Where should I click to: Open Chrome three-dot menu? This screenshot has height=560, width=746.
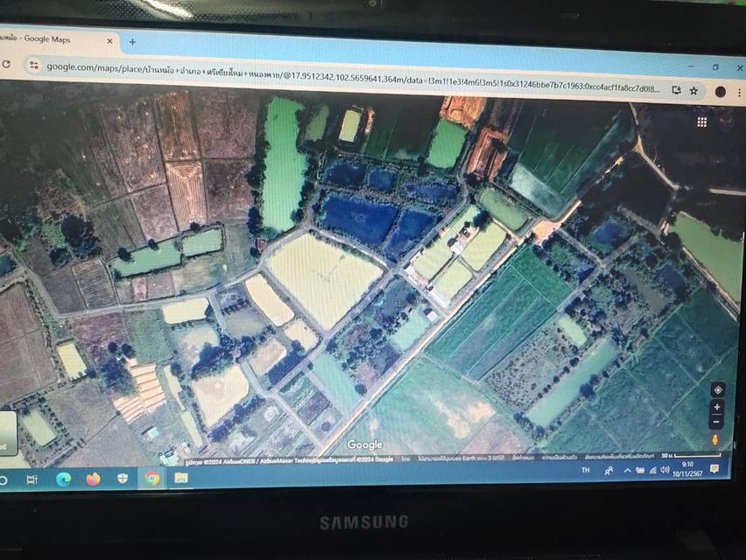[741, 92]
